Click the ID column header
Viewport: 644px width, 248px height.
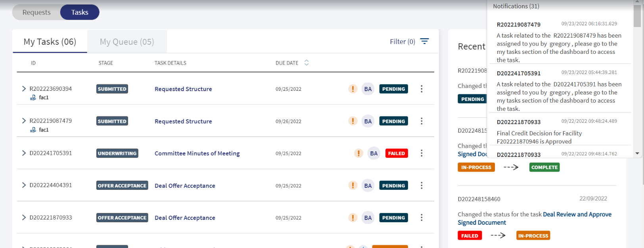coord(33,63)
